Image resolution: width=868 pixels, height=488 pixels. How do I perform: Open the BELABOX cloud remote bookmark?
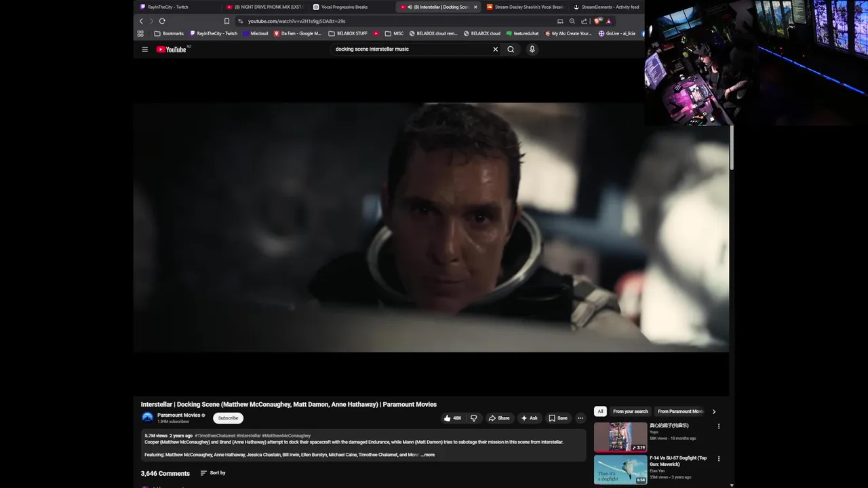pyautogui.click(x=434, y=33)
